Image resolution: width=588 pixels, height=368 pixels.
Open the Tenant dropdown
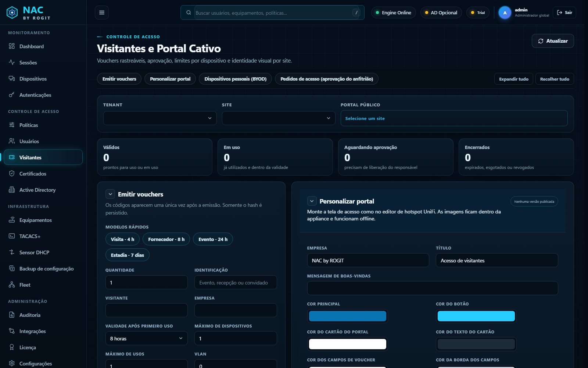160,118
